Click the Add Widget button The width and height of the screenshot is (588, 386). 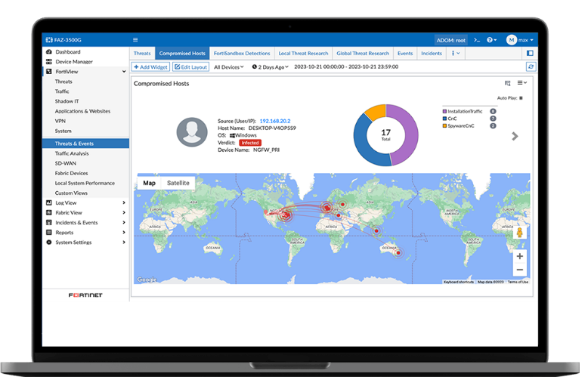tap(151, 66)
